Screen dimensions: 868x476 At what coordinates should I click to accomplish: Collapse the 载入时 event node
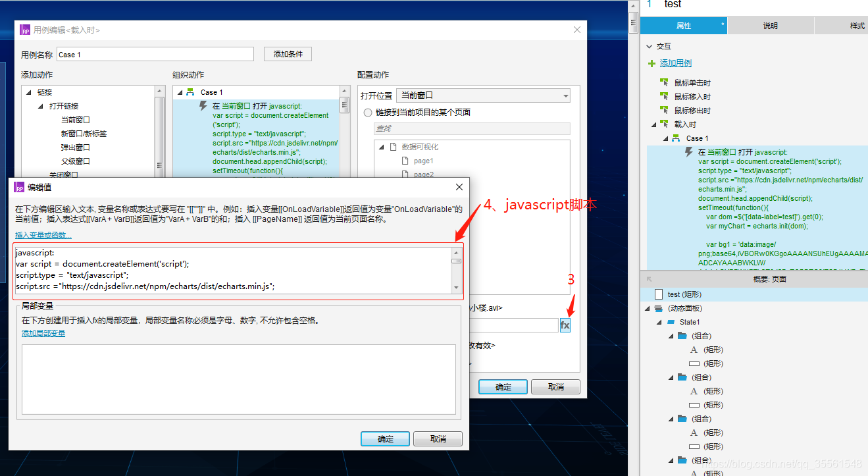pos(654,124)
